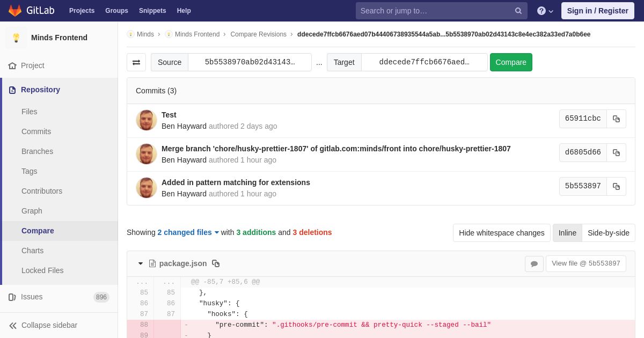Click avatar on pattern matching commit
The height and width of the screenshot is (338, 644).
pos(147,188)
